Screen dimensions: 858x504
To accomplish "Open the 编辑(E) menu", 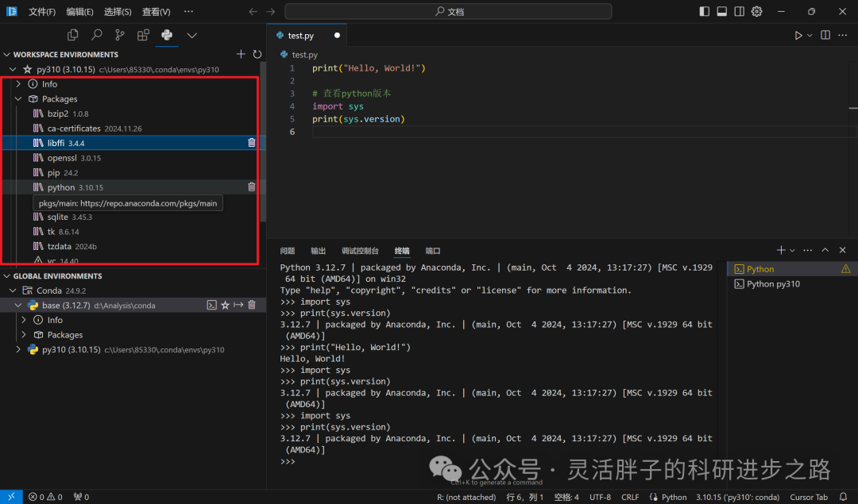I will pyautogui.click(x=80, y=11).
